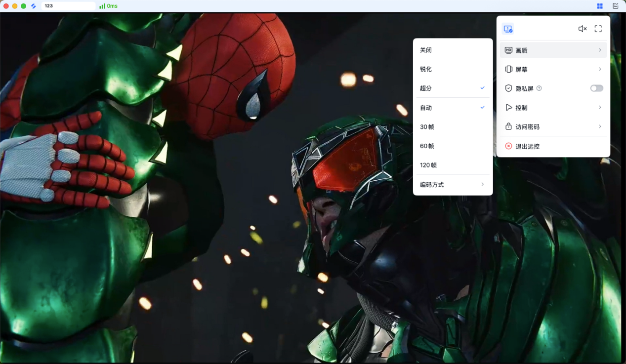Click the padlock icon beside 访问密码
This screenshot has height=364, width=626.
508,126
